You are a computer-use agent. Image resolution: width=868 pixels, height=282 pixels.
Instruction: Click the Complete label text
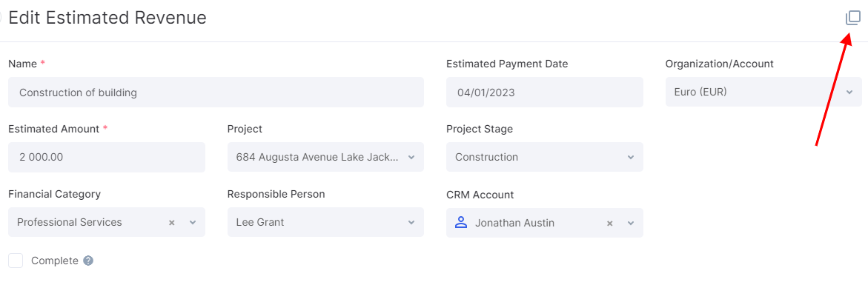coord(55,261)
